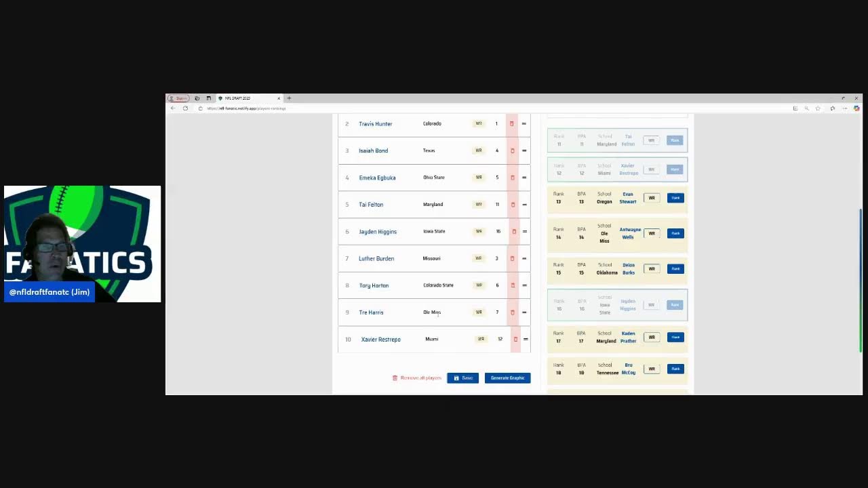The height and width of the screenshot is (488, 868).
Task: Open Emeka Egbuka player name link
Action: [x=377, y=178]
